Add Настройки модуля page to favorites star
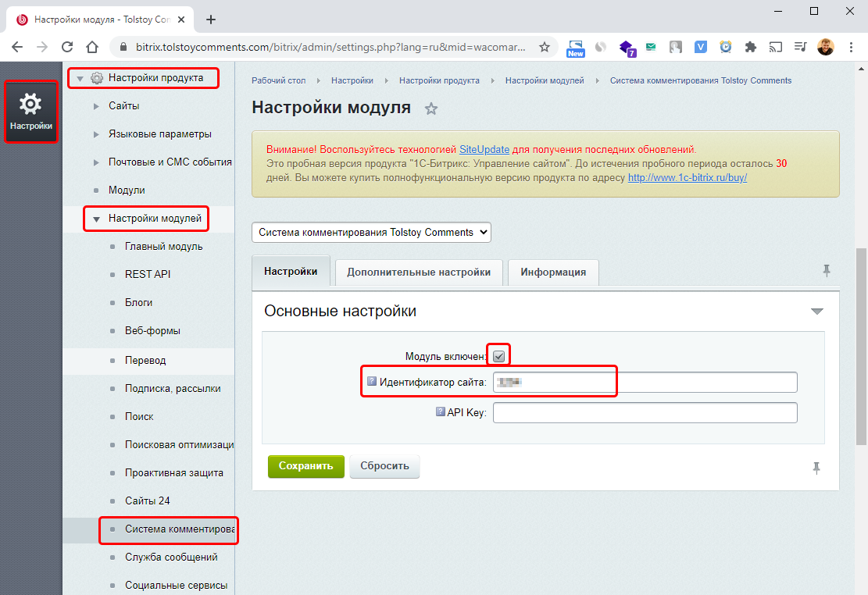 (x=430, y=109)
